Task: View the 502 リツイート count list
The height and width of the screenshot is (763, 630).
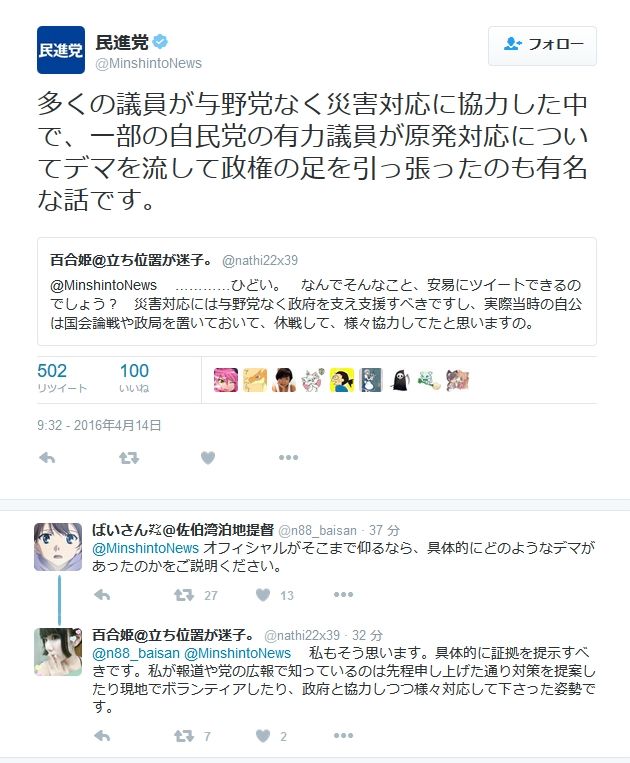Action: 62,378
